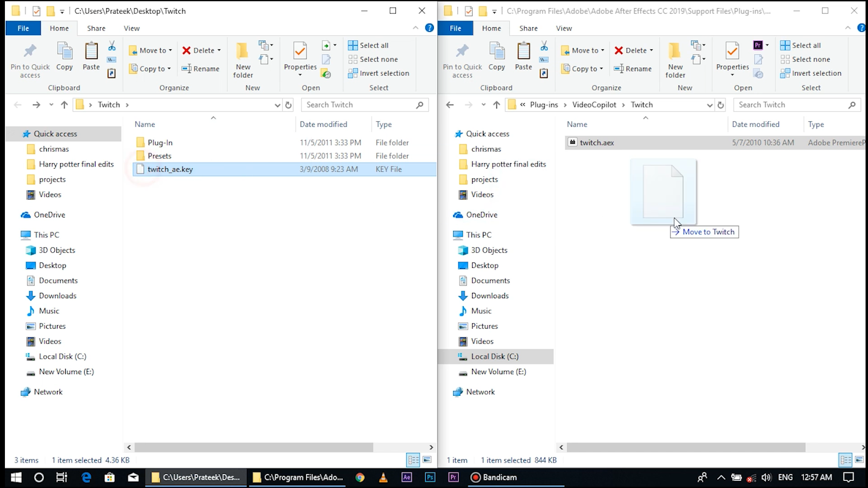Refresh the left window's Twitch folder
868x488 pixels.
coord(289,105)
